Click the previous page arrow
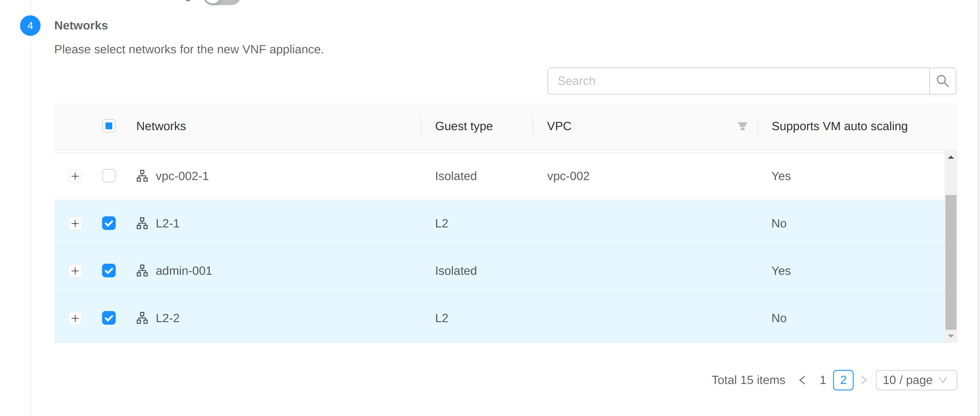Viewport: 980px width, 416px height. tap(802, 380)
